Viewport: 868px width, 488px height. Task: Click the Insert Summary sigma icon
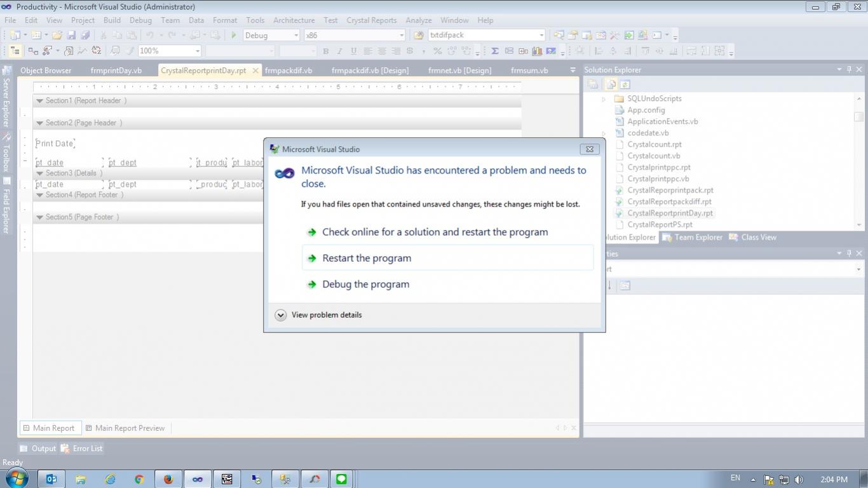(x=494, y=51)
